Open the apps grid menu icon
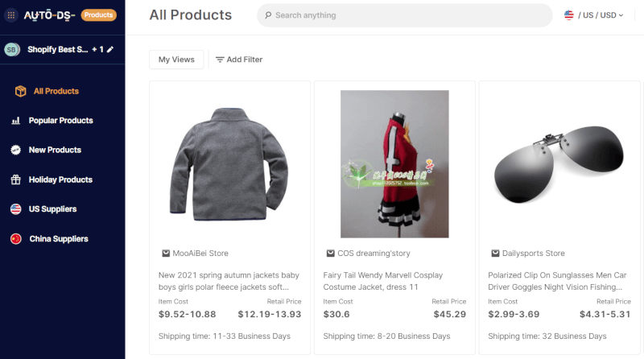This screenshot has width=644, height=359. coord(11,14)
